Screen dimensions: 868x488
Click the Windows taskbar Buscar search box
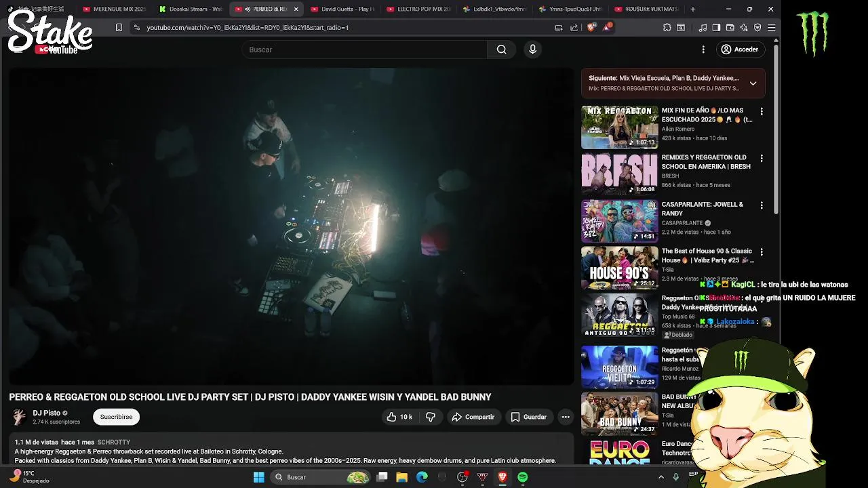click(321, 477)
